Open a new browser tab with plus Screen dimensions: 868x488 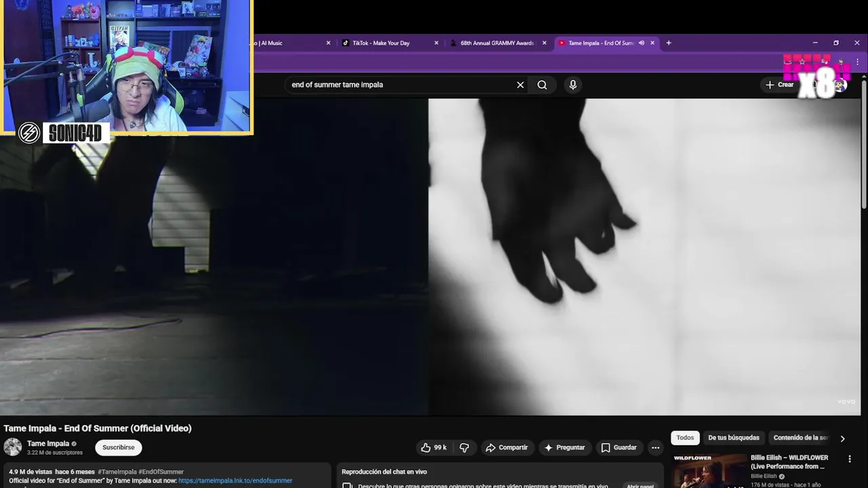[x=669, y=43]
